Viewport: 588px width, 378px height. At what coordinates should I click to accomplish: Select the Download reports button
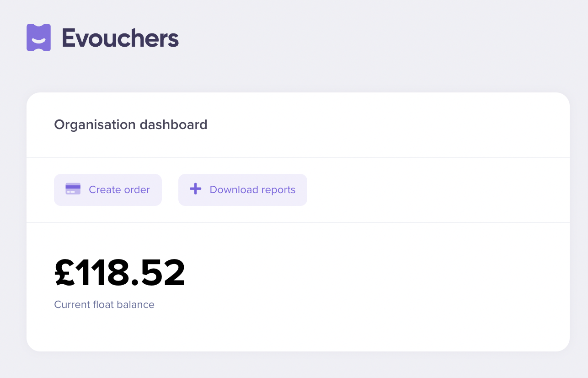(x=243, y=190)
